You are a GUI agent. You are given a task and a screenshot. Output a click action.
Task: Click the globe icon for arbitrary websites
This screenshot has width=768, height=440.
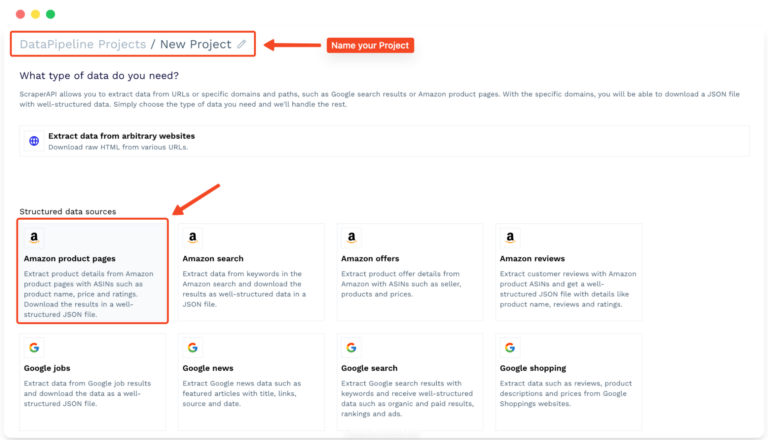point(34,141)
